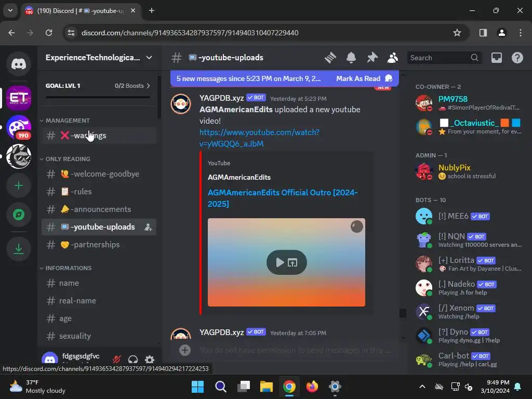Open Threads icon in channel header
This screenshot has height=399, width=532.
330,58
